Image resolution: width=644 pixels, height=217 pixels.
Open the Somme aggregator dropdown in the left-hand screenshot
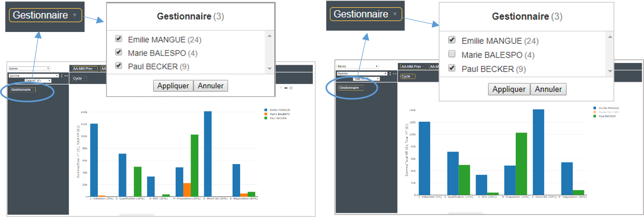pyautogui.click(x=34, y=76)
